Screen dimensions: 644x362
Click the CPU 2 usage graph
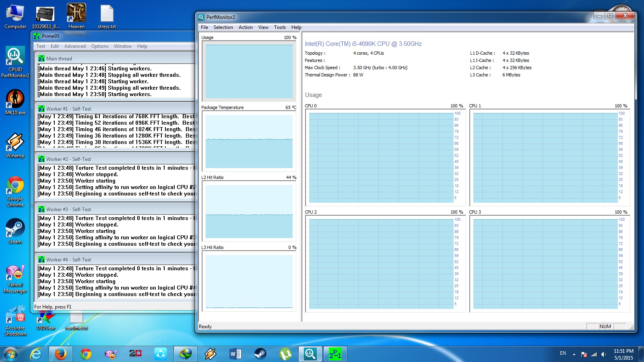pyautogui.click(x=385, y=264)
